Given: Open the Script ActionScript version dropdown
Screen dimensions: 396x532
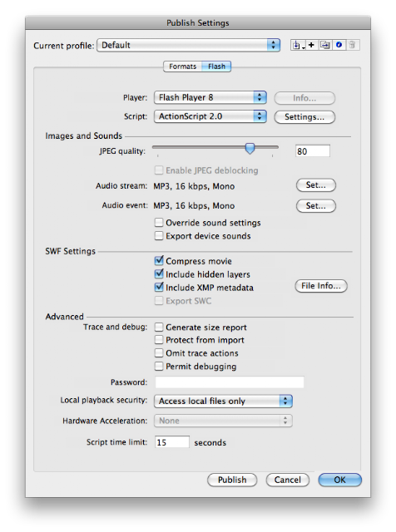Looking at the screenshot, I should pyautogui.click(x=210, y=116).
